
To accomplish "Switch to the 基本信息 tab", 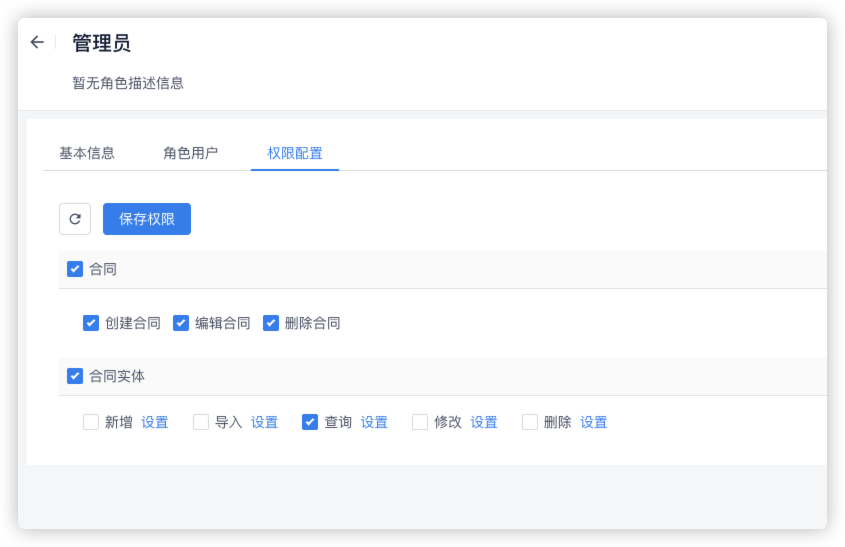I will point(87,153).
